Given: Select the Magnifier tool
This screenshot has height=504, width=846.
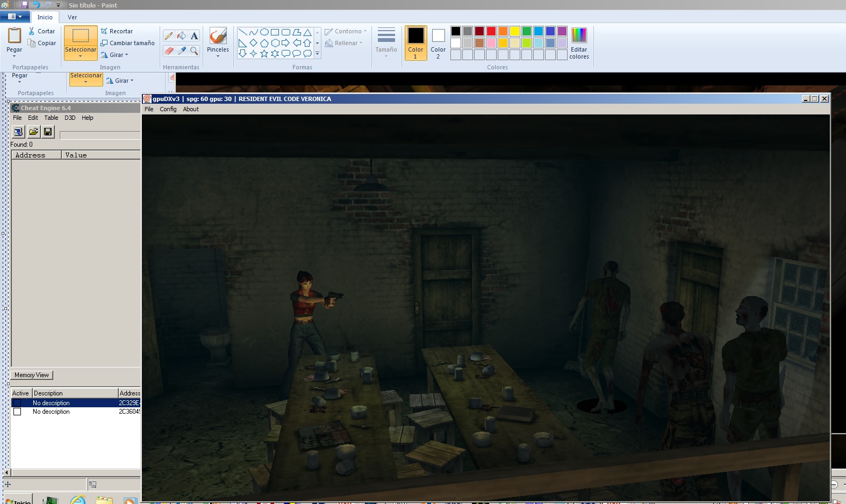Looking at the screenshot, I should pyautogui.click(x=195, y=51).
